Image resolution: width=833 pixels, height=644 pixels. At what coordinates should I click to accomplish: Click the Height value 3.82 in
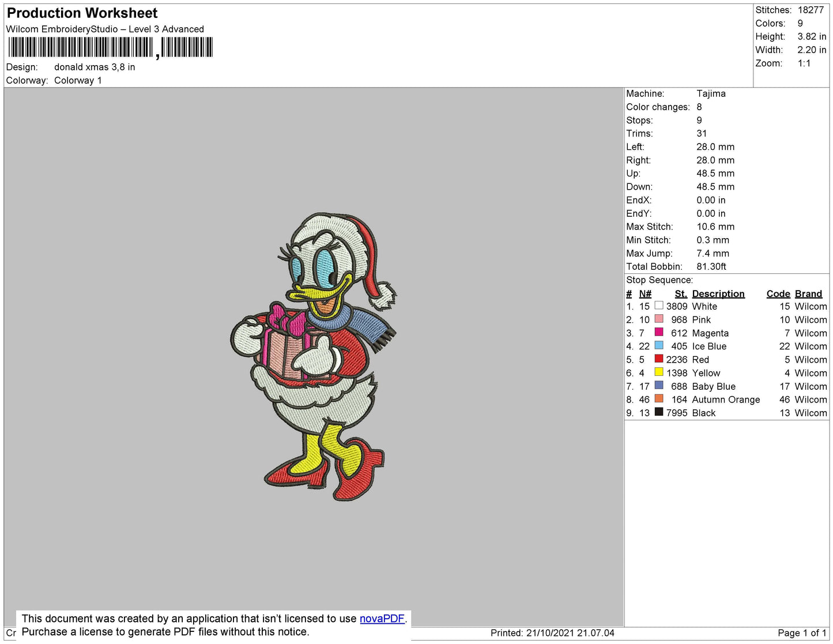(812, 37)
